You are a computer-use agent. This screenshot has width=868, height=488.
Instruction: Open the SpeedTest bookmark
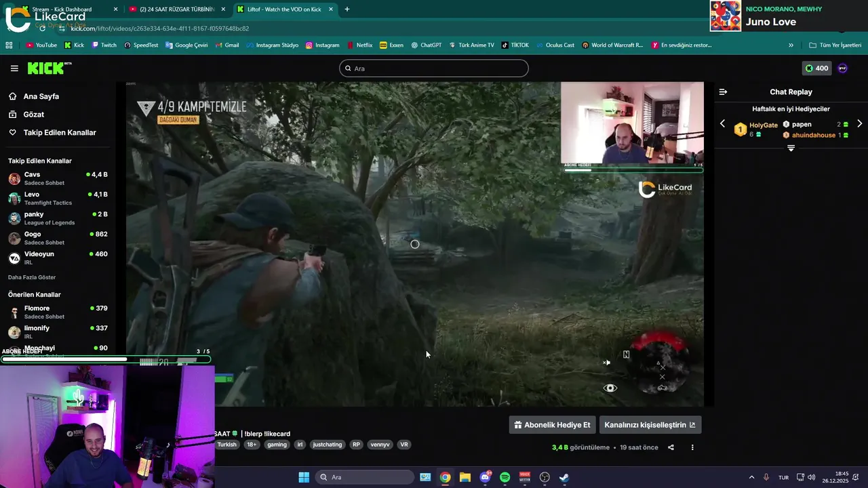click(x=141, y=45)
